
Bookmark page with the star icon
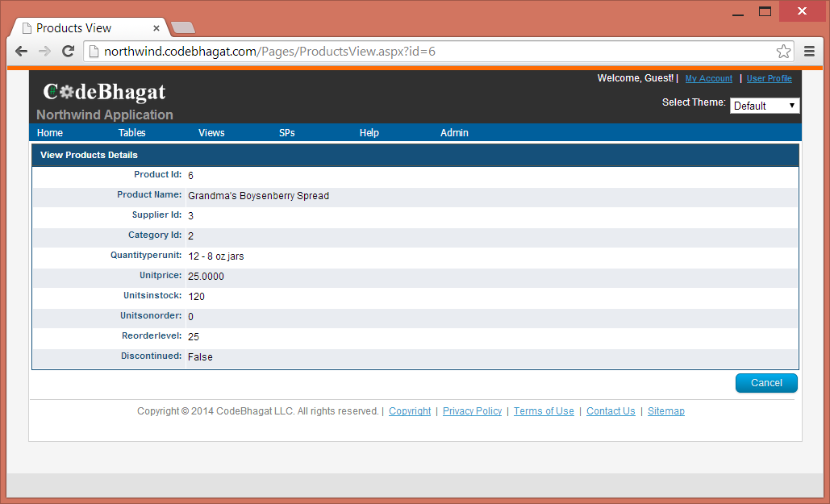click(x=783, y=52)
